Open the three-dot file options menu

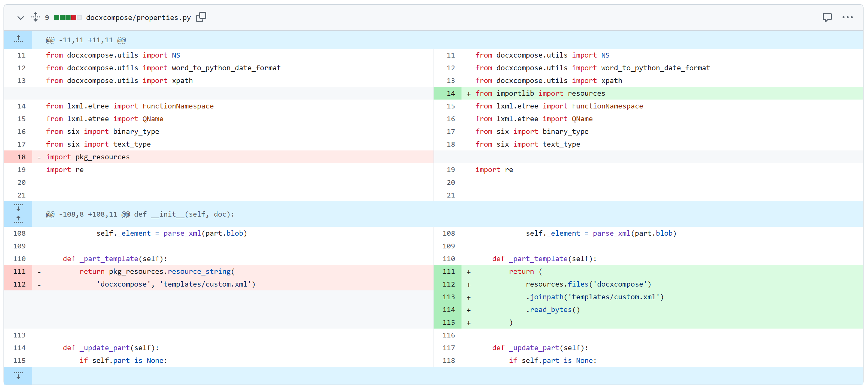(847, 17)
